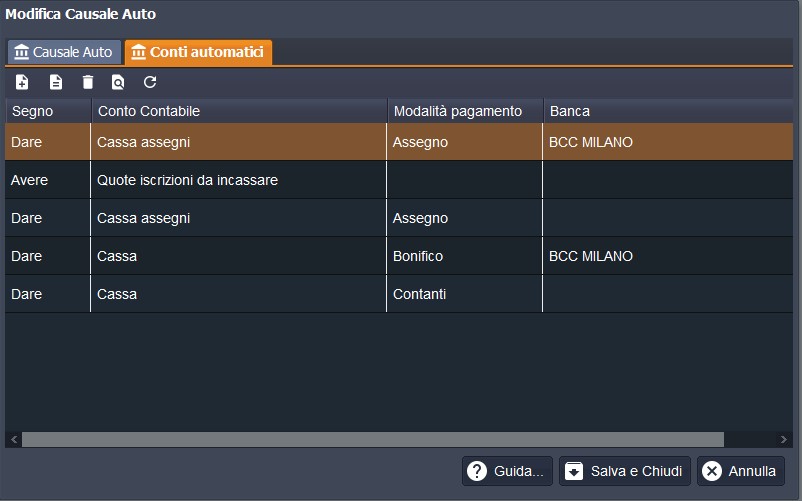Click the trash delete icon
Screen dimensions: 802x501
coord(88,82)
